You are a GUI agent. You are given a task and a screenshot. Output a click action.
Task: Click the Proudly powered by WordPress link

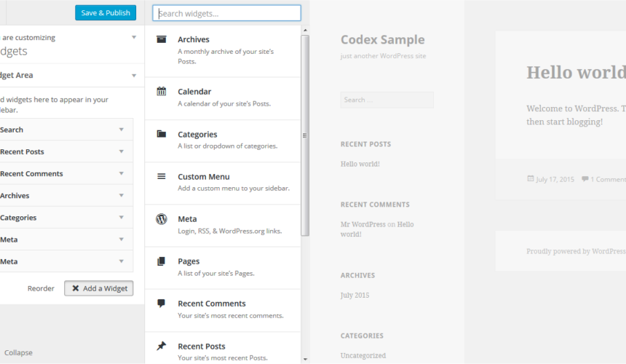pyautogui.click(x=576, y=251)
